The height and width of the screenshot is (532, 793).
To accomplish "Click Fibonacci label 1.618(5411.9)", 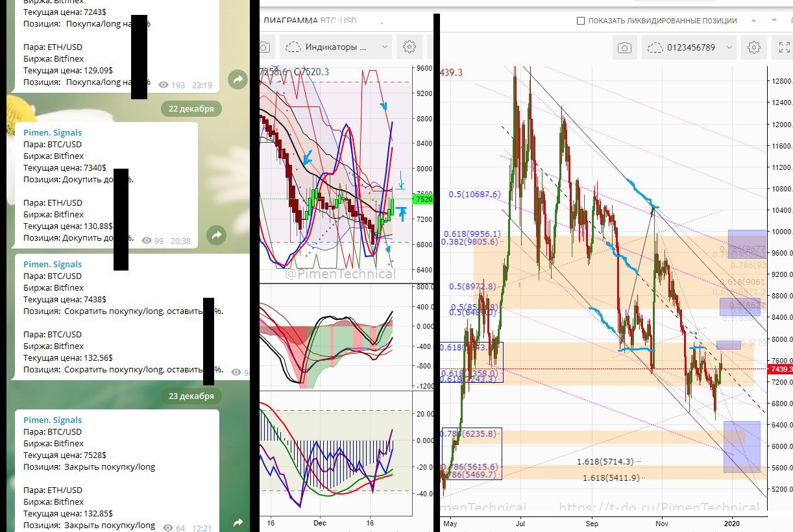I will click(611, 478).
